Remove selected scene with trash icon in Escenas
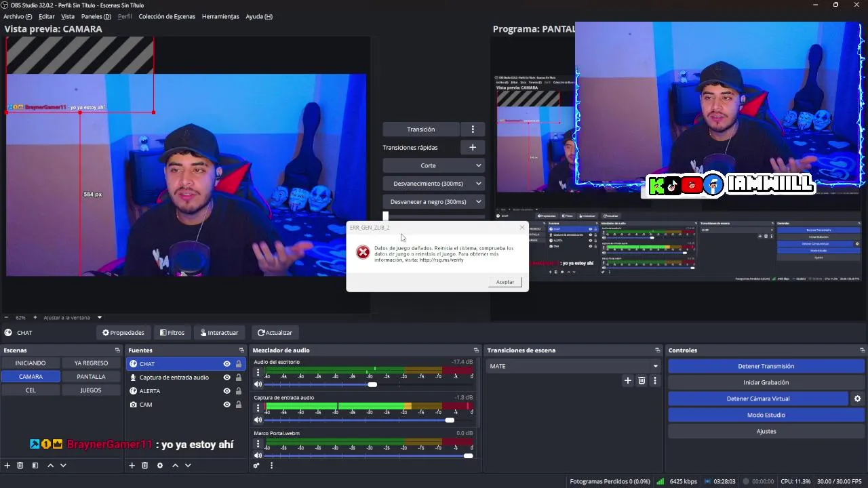This screenshot has height=488, width=868. (20, 466)
